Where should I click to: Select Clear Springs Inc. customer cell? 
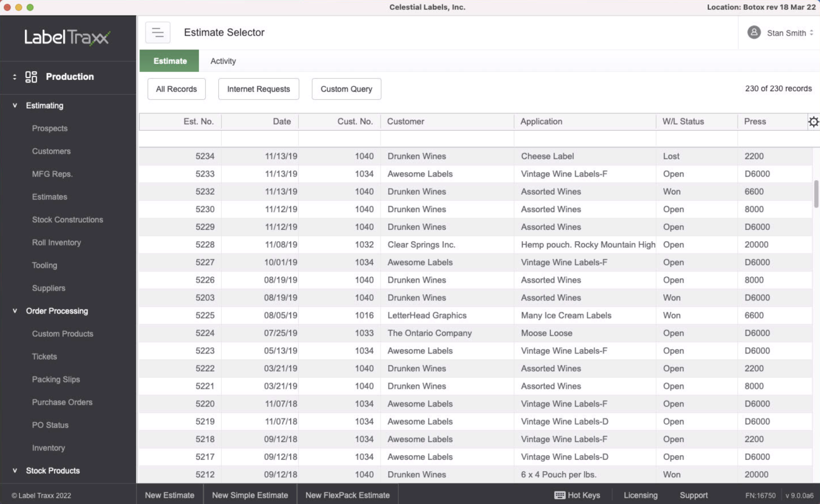447,245
